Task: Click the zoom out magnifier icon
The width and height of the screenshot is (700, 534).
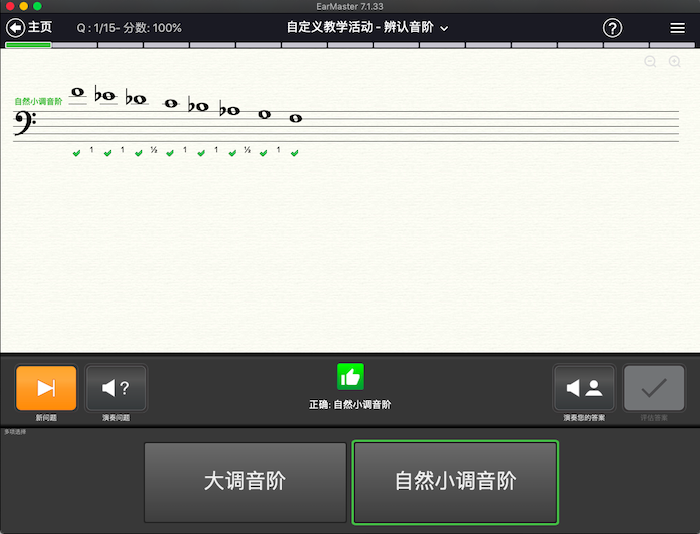Action: pos(650,61)
